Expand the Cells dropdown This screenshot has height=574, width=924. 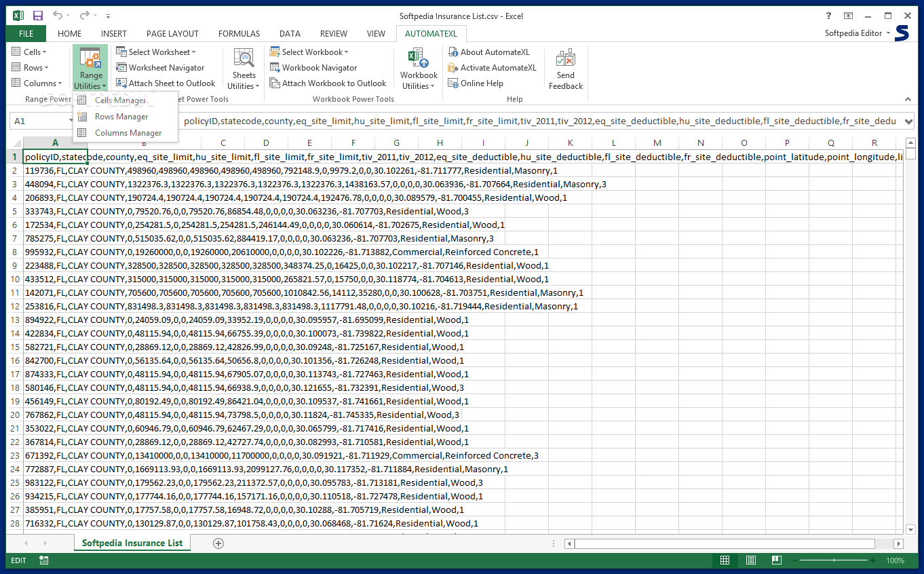(x=28, y=52)
